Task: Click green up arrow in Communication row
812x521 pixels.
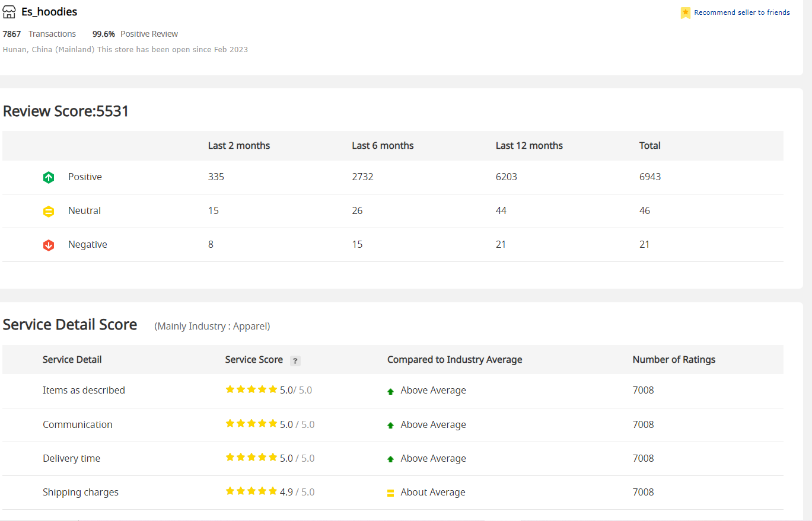Action: point(390,425)
